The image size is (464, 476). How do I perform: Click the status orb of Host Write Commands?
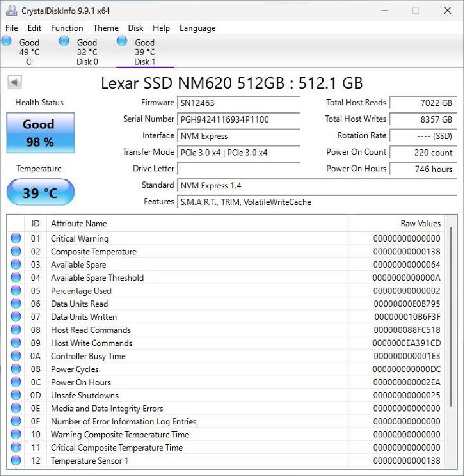coord(16,342)
